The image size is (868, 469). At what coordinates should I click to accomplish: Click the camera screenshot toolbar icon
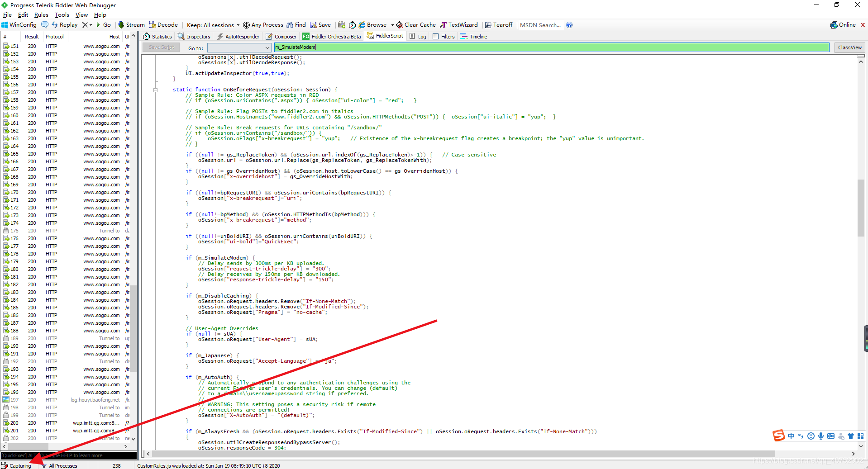[x=342, y=25]
